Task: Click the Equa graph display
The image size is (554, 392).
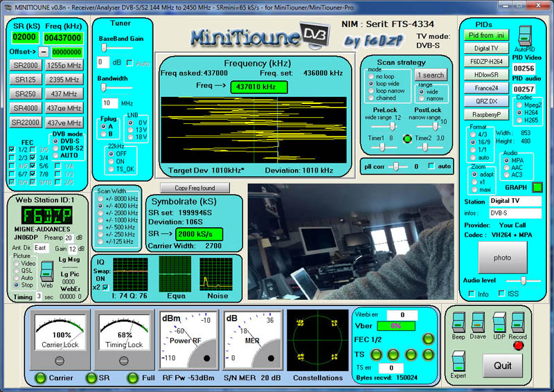Action: pos(175,274)
